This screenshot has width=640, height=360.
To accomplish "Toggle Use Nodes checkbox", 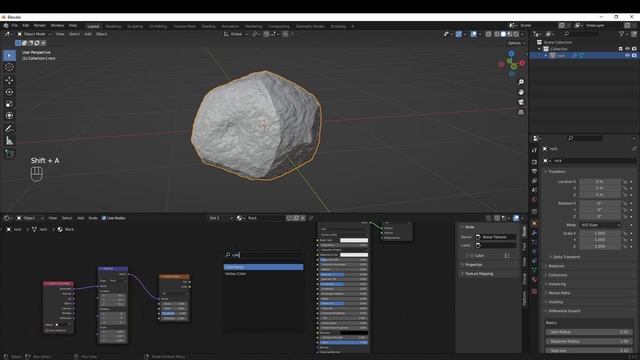I will click(104, 218).
